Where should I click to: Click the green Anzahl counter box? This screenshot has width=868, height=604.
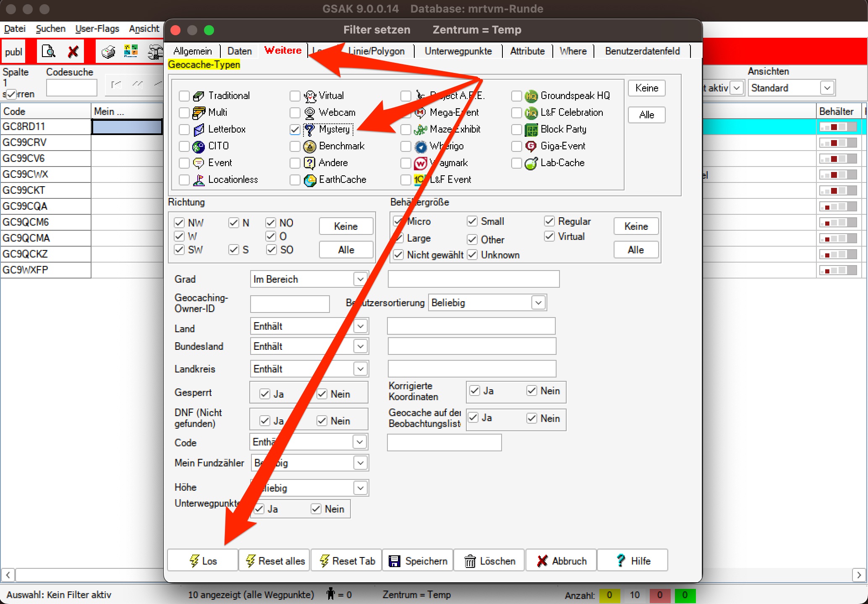pyautogui.click(x=685, y=595)
